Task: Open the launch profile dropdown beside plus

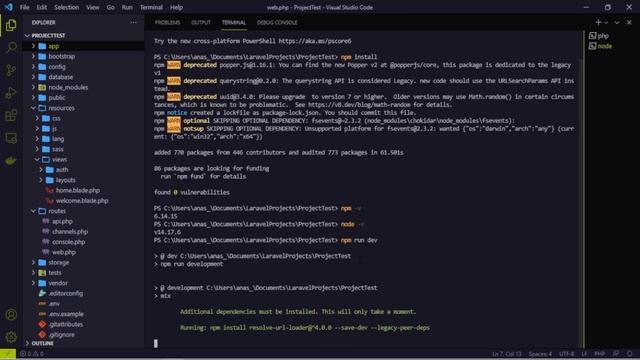Action: [x=606, y=22]
